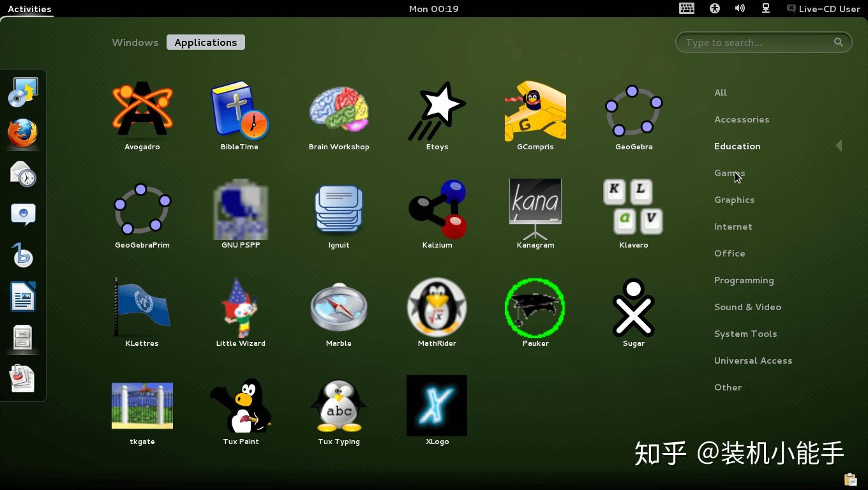Screen dimensions: 868x490
Task: Focus the Type to search field
Action: (763, 43)
